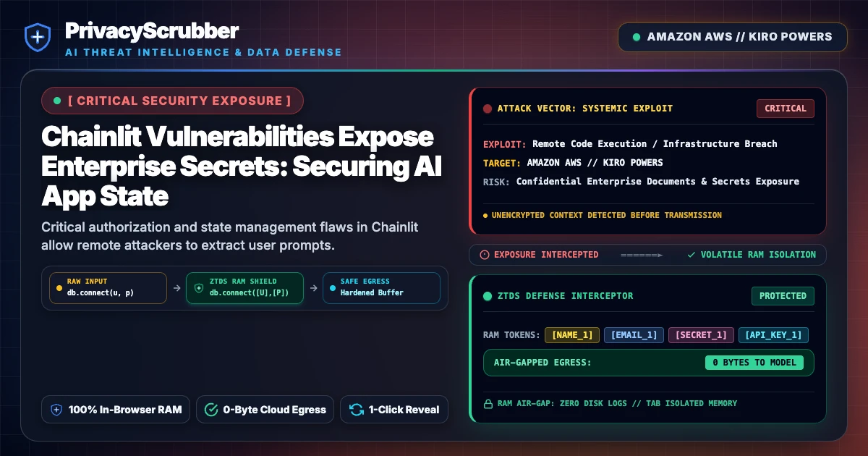Click the shield icon in ZTDS RAM SHIELD box

pos(199,287)
